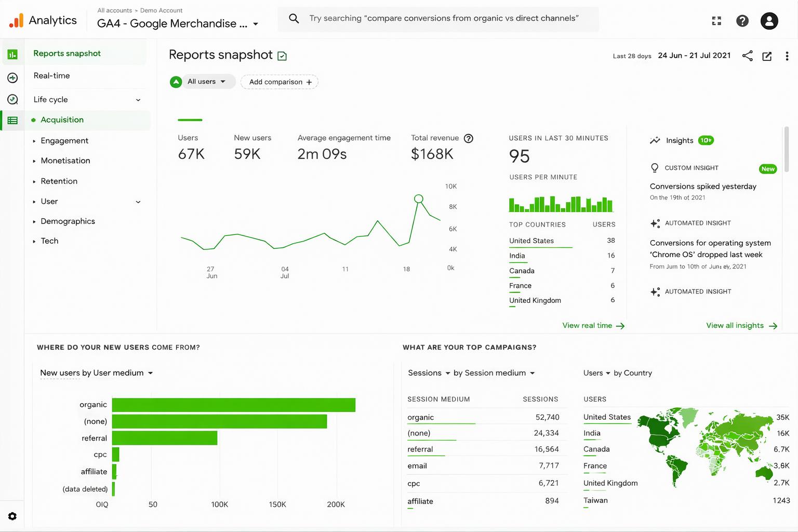Viewport: 798px width, 532px height.
Task: Open the All users segment dropdown
Action: click(207, 82)
